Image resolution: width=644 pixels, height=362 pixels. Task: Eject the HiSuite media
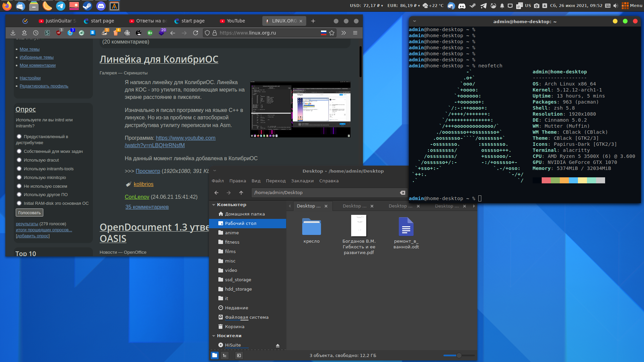(277, 345)
